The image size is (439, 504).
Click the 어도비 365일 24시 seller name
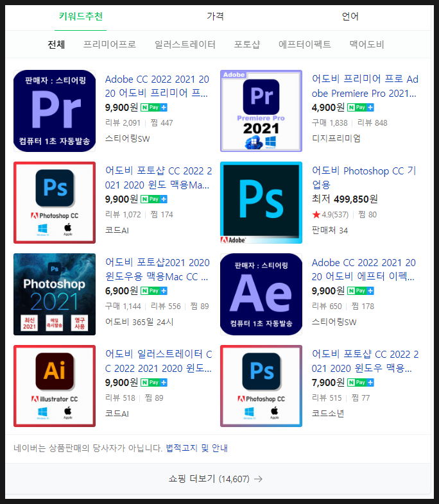139,322
